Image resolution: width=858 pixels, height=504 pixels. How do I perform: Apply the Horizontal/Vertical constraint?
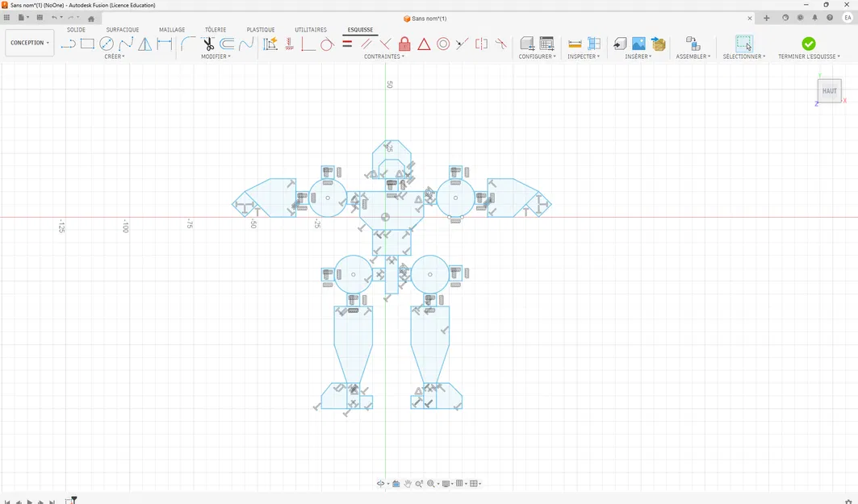coord(290,44)
